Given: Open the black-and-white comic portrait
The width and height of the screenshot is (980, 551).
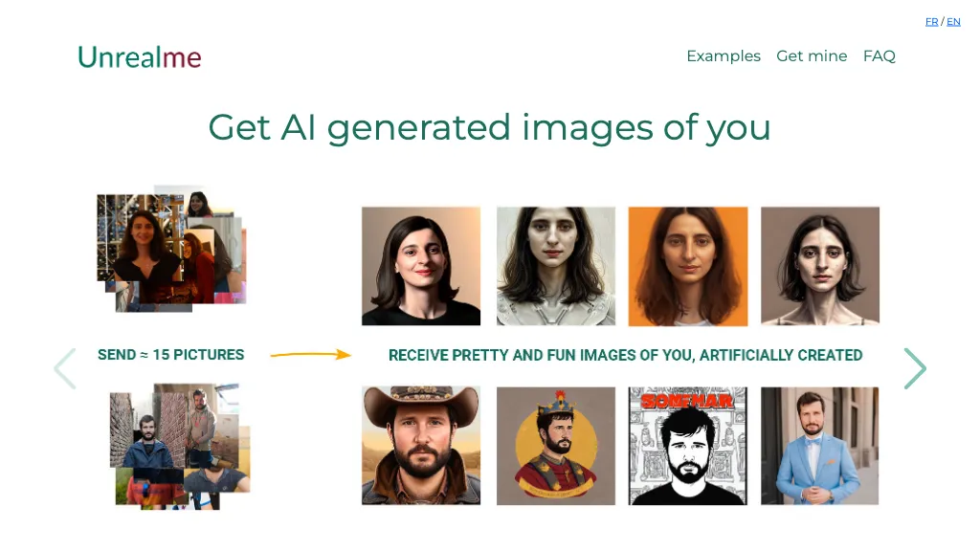Looking at the screenshot, I should tap(687, 446).
